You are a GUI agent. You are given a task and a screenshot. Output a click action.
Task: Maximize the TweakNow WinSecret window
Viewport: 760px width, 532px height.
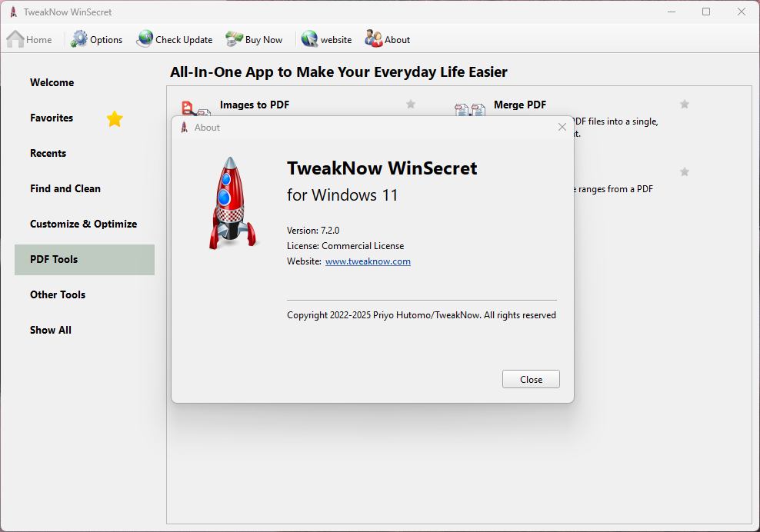pyautogui.click(x=706, y=12)
